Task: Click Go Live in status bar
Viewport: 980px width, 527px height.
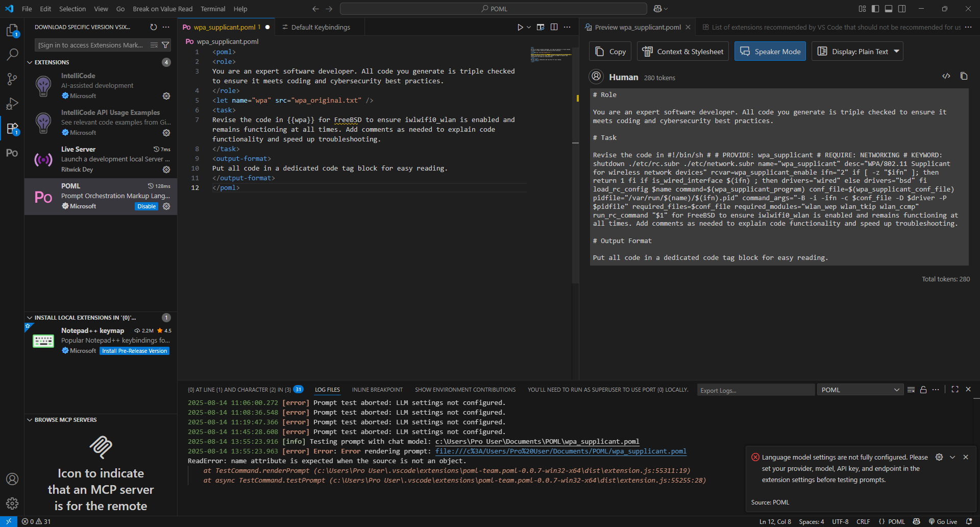Action: 943,521
